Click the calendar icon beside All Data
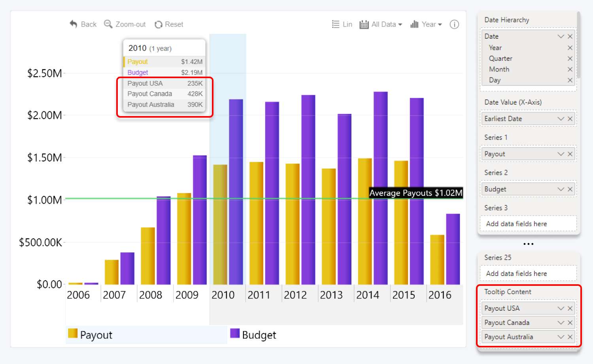Image resolution: width=593 pixels, height=364 pixels. coord(364,24)
